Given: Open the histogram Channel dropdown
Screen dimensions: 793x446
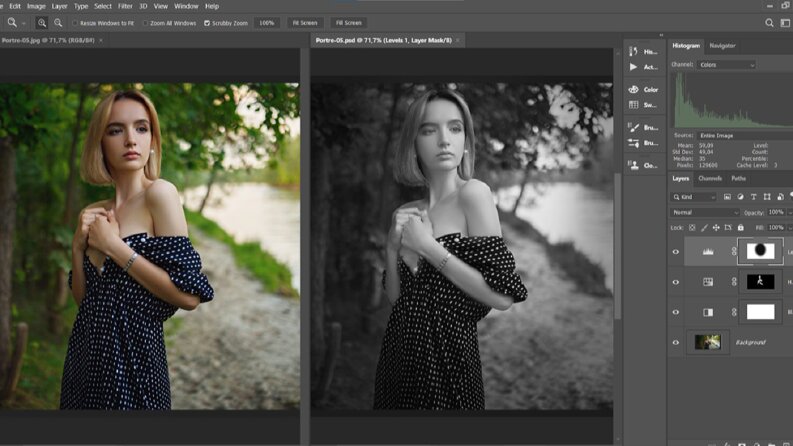Looking at the screenshot, I should 726,65.
